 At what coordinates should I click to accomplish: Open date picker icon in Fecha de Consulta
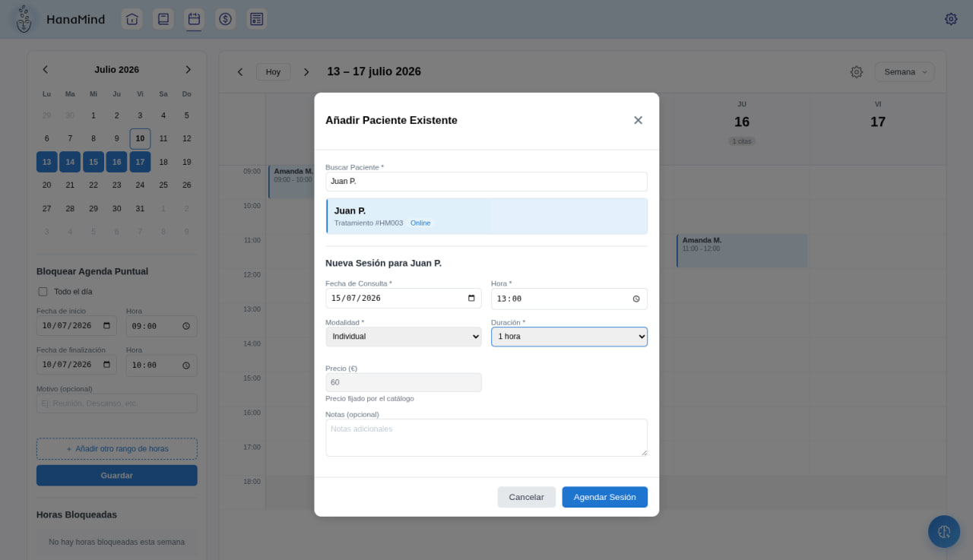(x=471, y=298)
